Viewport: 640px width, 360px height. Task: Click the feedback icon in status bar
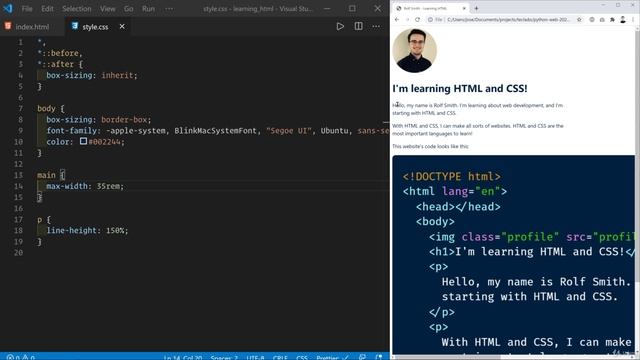pyautogui.click(x=362, y=357)
